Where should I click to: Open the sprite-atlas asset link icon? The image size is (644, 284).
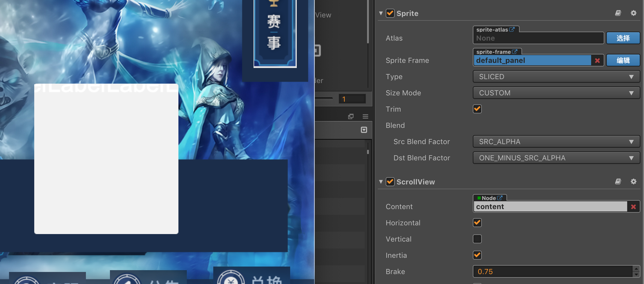coord(512,29)
